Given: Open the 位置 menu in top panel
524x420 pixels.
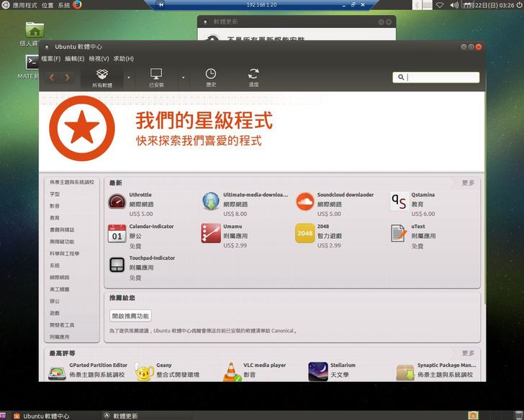Looking at the screenshot, I should click(x=48, y=5).
